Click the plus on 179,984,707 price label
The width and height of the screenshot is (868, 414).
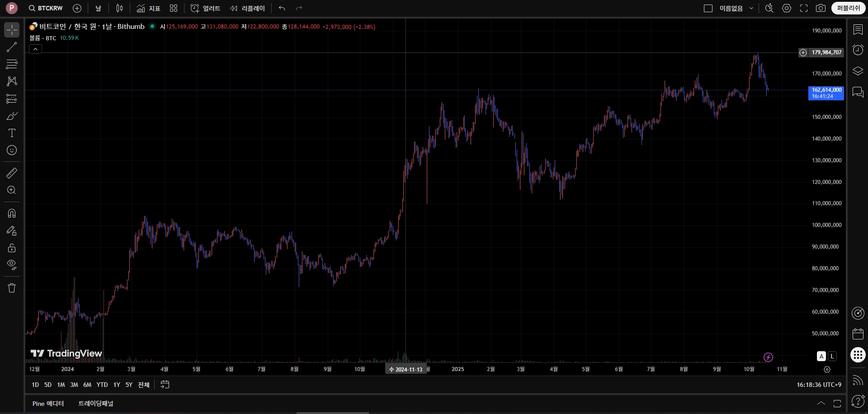(x=803, y=52)
